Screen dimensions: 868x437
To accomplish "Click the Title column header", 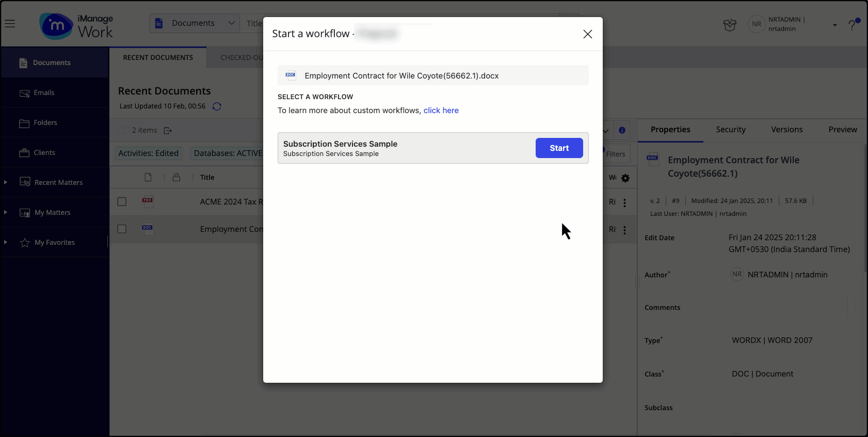I will [x=207, y=177].
